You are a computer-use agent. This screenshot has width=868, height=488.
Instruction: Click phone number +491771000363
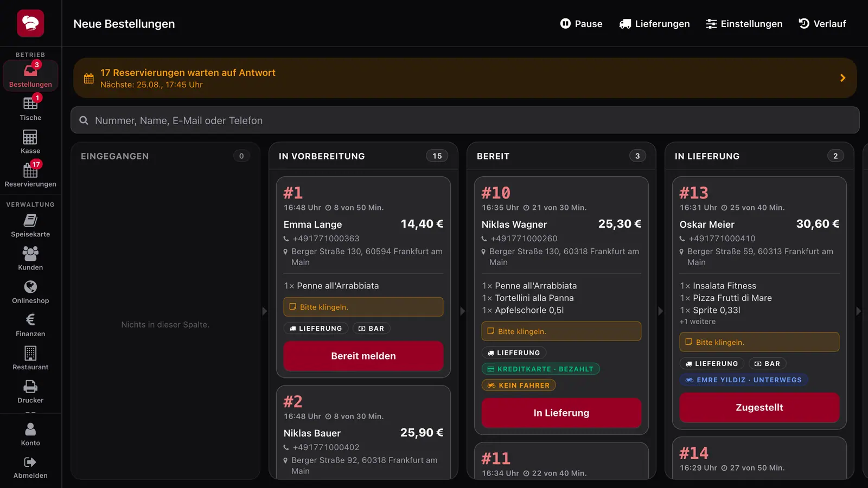pyautogui.click(x=326, y=239)
